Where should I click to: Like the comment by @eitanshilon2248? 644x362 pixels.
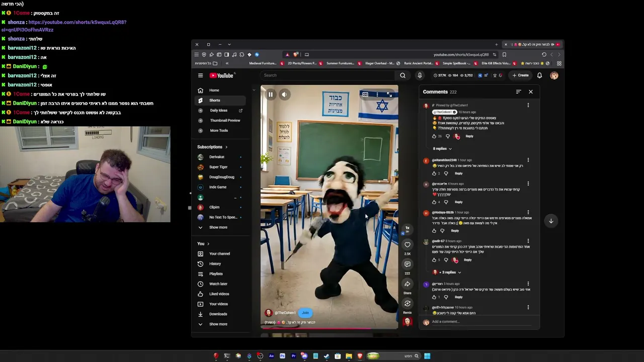click(x=434, y=173)
